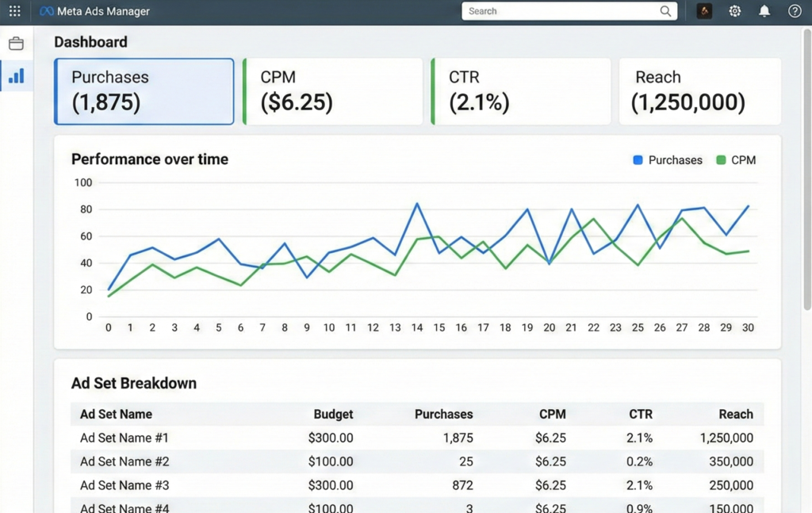Image resolution: width=812 pixels, height=513 pixels.
Task: Select the Purchases metric card
Action: (143, 90)
